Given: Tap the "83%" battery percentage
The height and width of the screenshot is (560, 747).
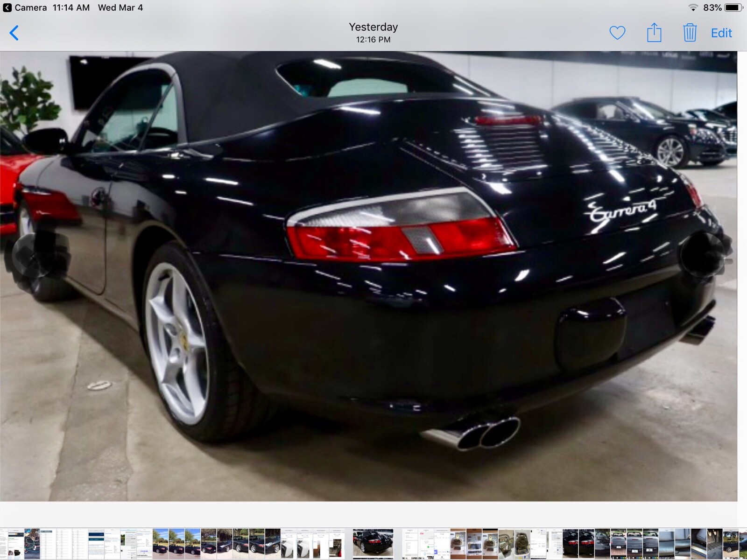Looking at the screenshot, I should pos(712,7).
